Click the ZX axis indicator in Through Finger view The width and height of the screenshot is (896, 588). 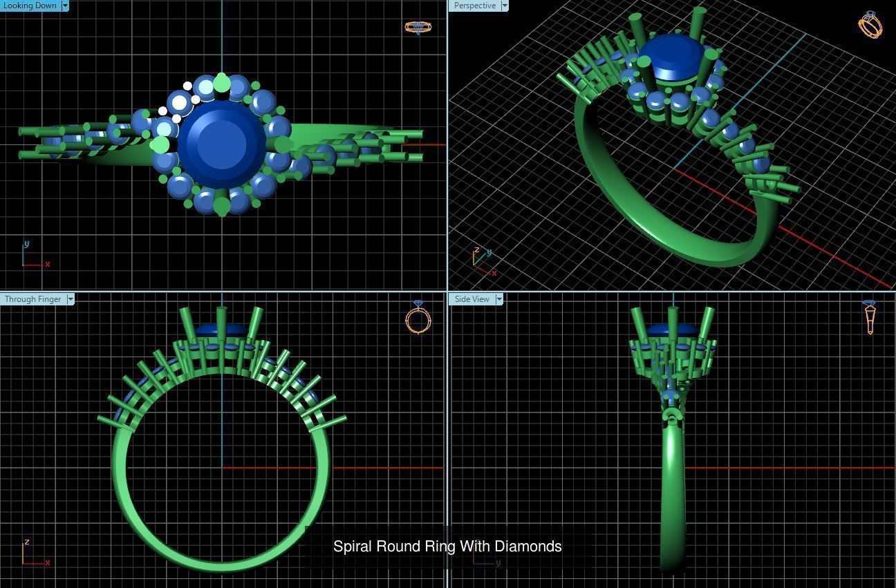(35, 553)
